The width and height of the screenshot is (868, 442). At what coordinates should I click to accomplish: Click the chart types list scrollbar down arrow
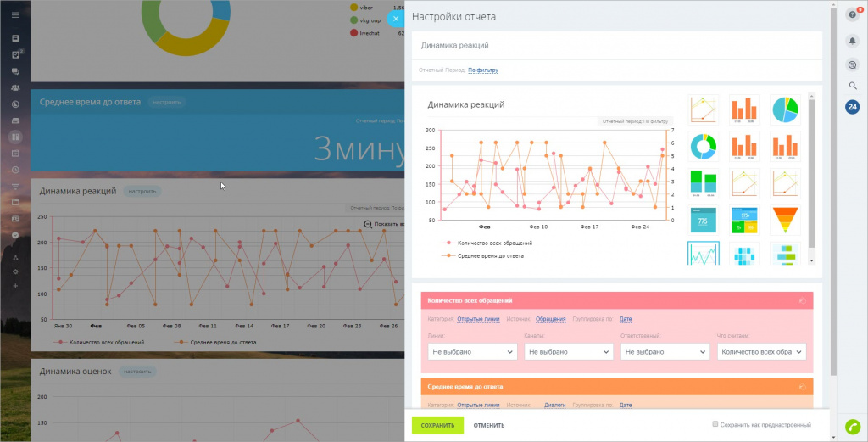[x=811, y=260]
